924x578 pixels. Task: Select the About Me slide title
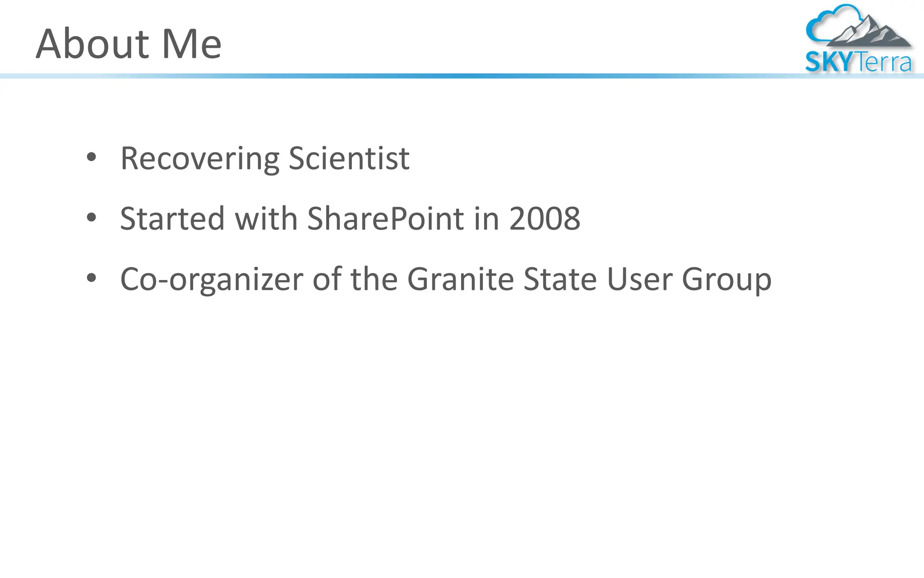point(129,43)
